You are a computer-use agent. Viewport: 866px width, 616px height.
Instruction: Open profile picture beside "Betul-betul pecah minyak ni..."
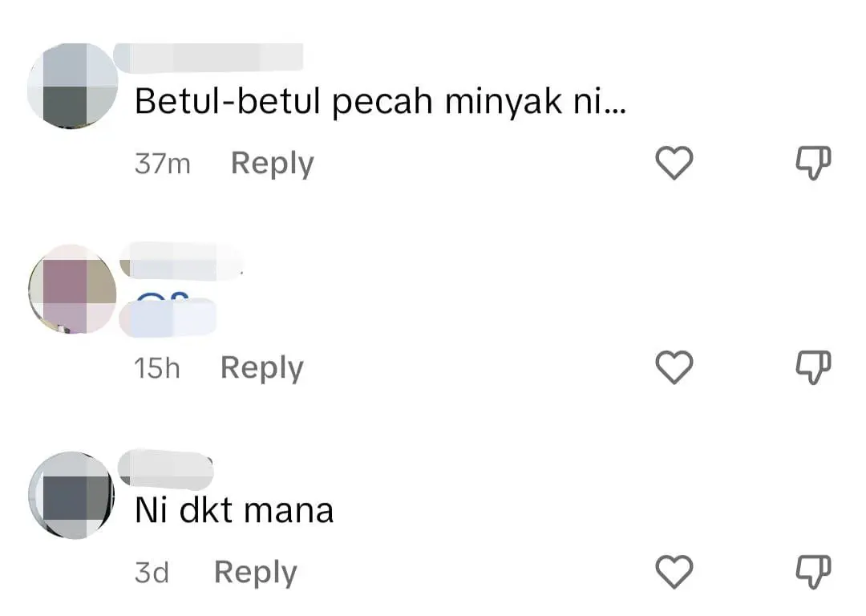(x=73, y=85)
